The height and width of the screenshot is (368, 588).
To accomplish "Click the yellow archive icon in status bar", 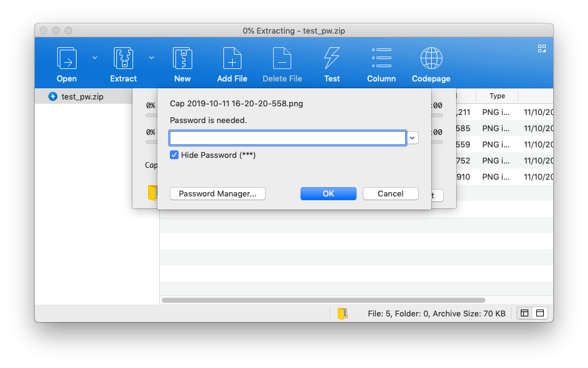I will [342, 314].
